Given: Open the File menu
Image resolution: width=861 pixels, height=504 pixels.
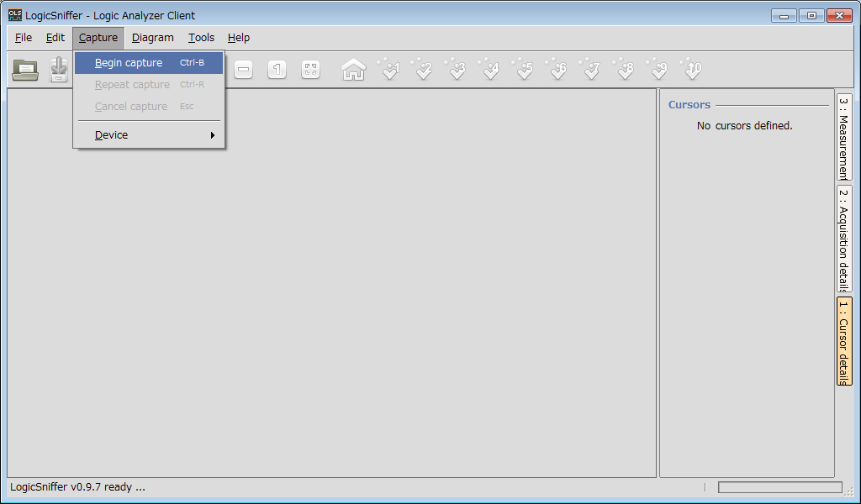Looking at the screenshot, I should (x=24, y=37).
